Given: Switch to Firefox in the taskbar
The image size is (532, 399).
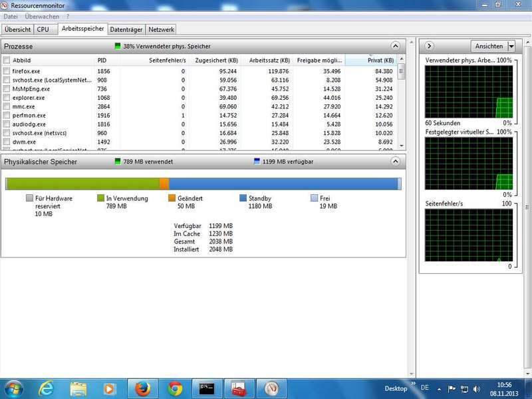Looking at the screenshot, I should pos(142,388).
